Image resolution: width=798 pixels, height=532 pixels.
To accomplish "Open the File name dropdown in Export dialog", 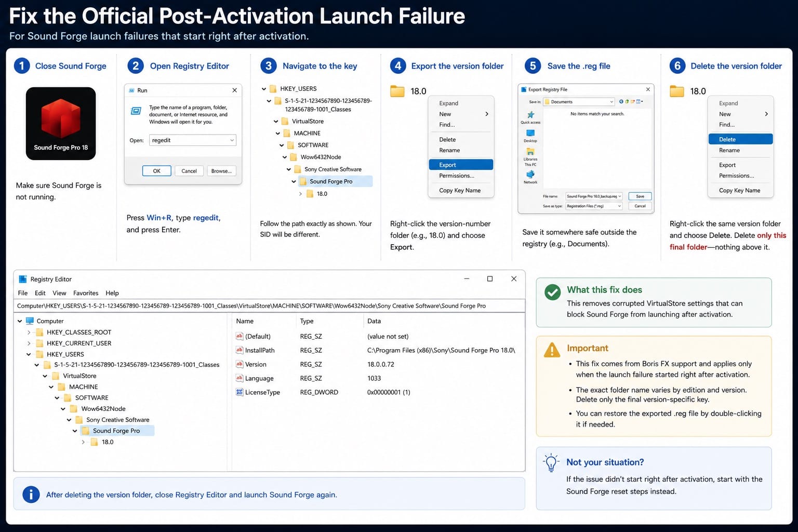I will point(619,196).
